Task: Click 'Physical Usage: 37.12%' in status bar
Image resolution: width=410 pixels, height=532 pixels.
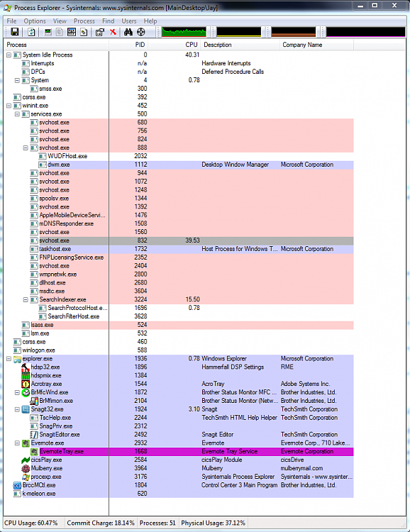Action: pos(213,523)
